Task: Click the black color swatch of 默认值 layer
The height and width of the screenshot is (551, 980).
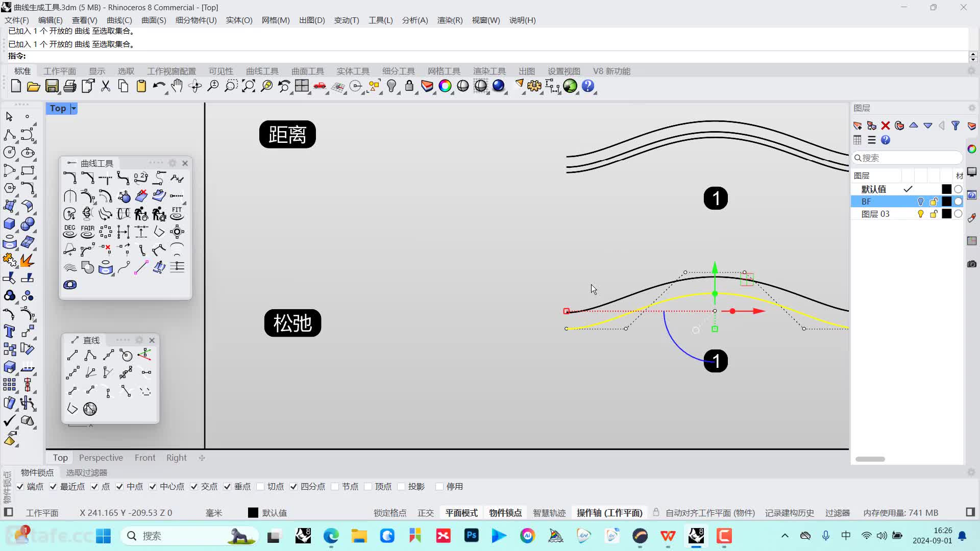Action: 946,189
